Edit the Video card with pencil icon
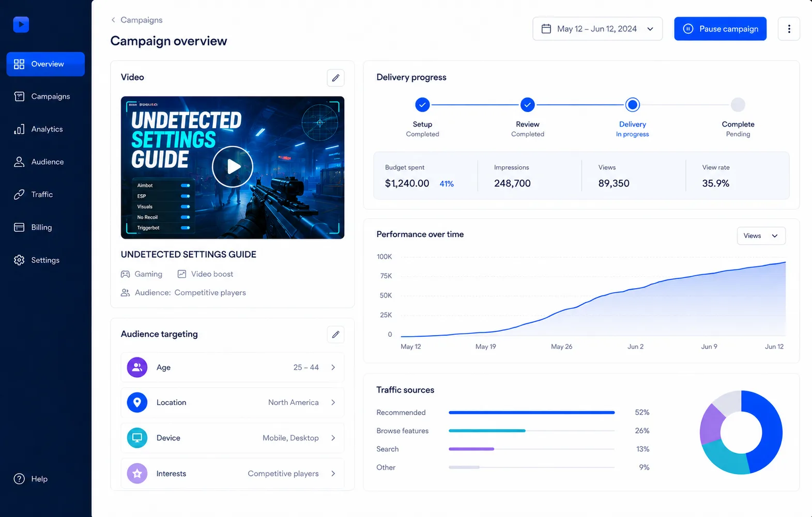 pos(335,78)
